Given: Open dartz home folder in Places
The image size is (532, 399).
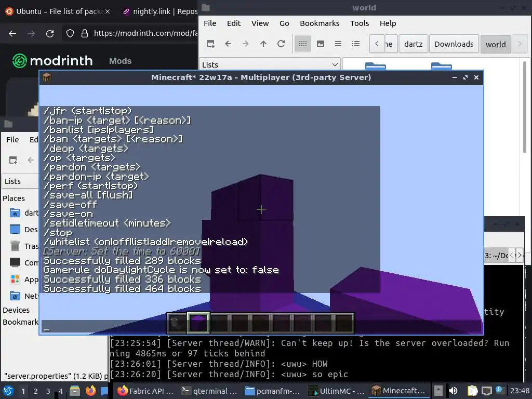Looking at the screenshot, I should point(24,212).
